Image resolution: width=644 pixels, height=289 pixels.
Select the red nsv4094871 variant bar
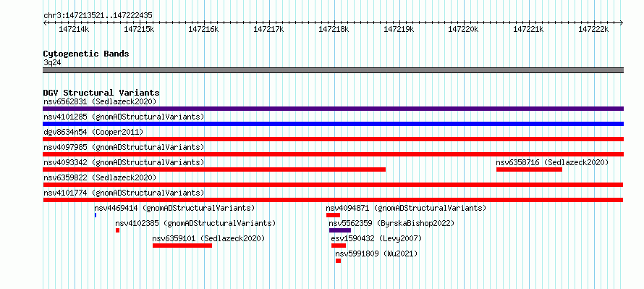tap(333, 215)
